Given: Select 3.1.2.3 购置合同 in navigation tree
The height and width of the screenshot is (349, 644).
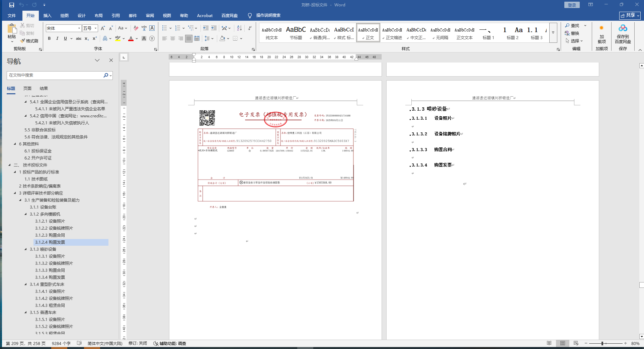Looking at the screenshot, I should pyautogui.click(x=50, y=235).
